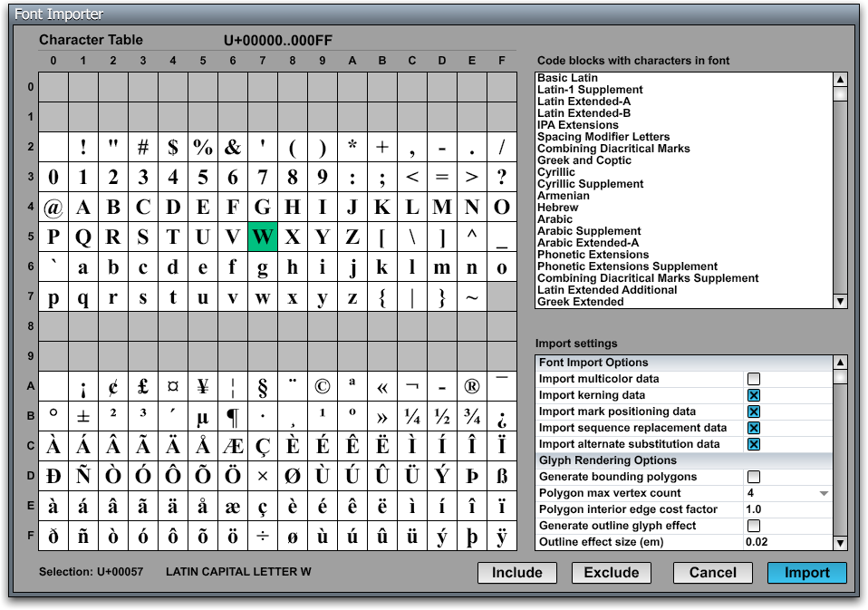Image resolution: width=868 pixels, height=610 pixels.
Task: Select the percent % glyph cell
Action: click(203, 147)
